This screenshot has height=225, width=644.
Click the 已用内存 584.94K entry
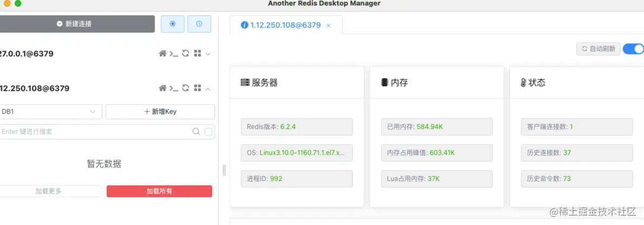coord(437,127)
